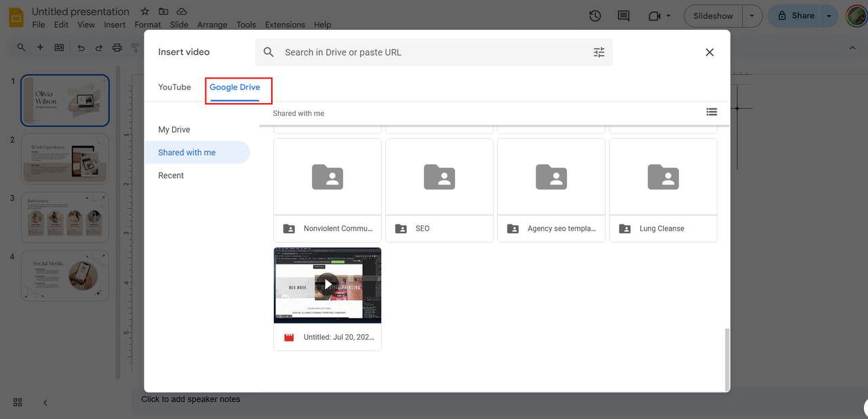The image size is (868, 419).
Task: Open grid view icon at bottom left
Action: (x=18, y=402)
